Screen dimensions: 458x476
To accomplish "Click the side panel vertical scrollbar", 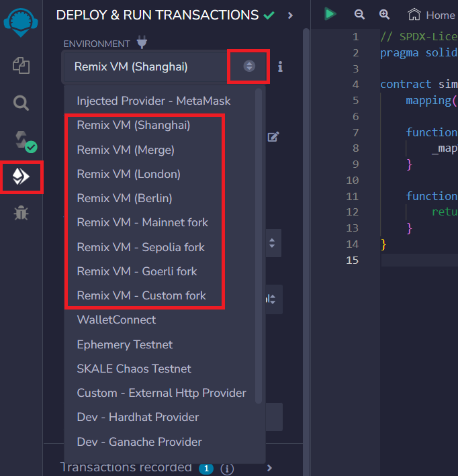I will click(306, 252).
